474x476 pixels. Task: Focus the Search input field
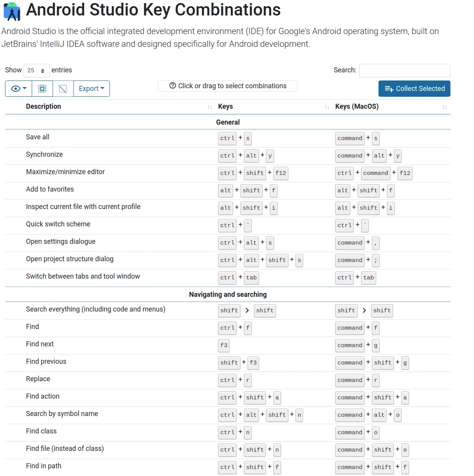tap(405, 70)
